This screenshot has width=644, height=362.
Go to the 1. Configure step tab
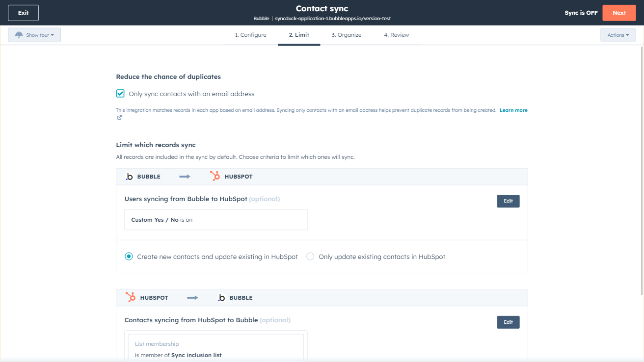click(x=250, y=35)
